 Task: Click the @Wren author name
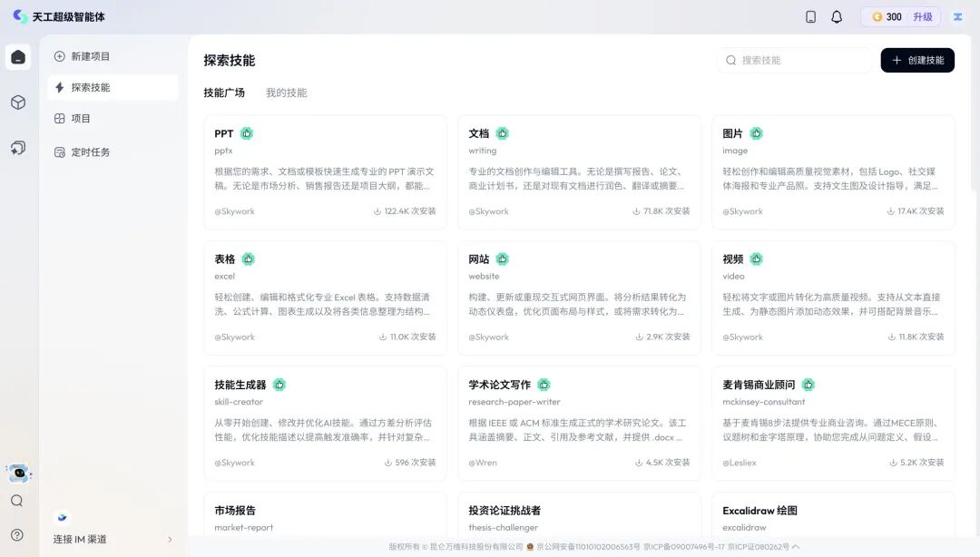(x=483, y=464)
